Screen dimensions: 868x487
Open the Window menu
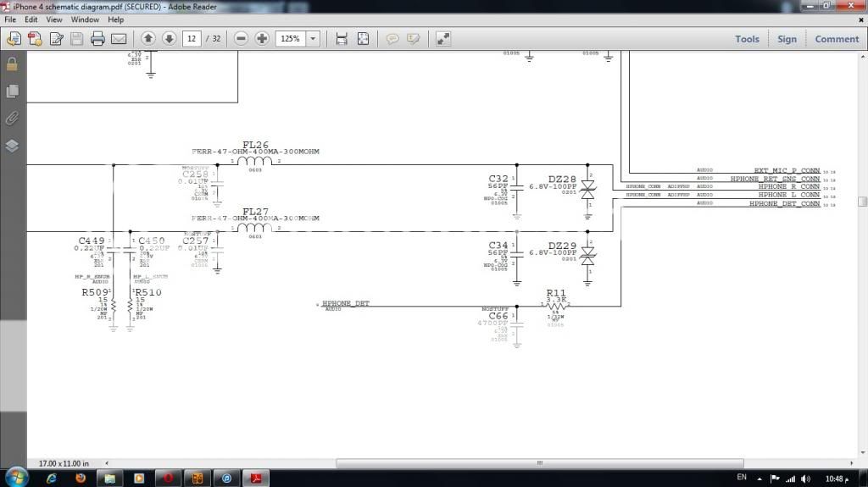[84, 19]
